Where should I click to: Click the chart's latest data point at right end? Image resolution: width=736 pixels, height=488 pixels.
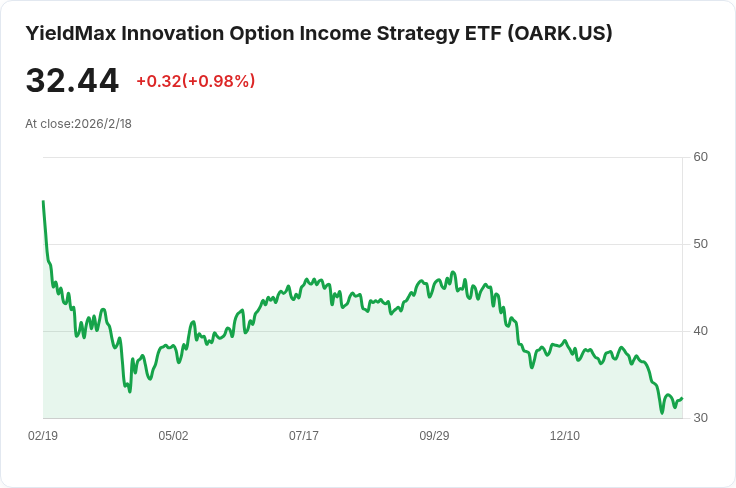point(682,398)
